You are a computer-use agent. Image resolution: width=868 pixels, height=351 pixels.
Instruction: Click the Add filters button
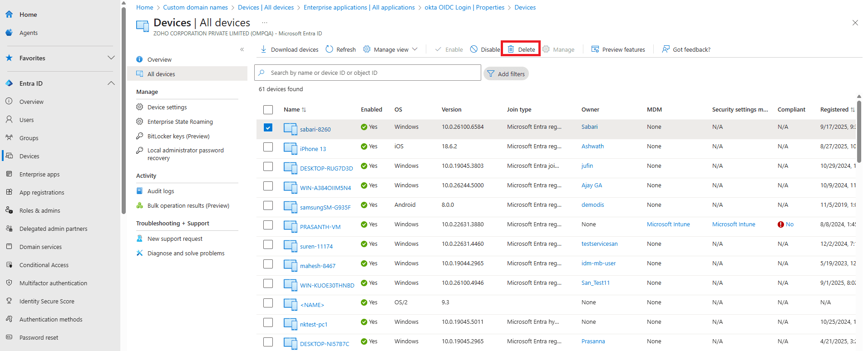pos(506,74)
